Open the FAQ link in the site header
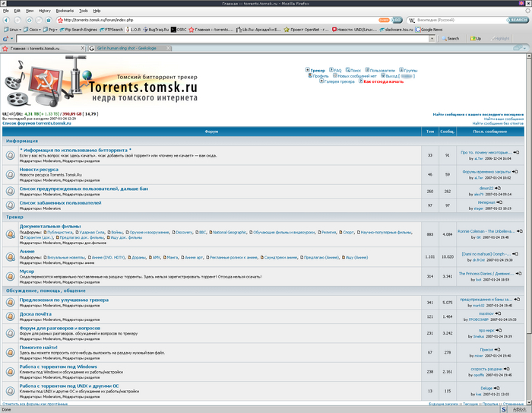The image size is (532, 413). [337, 71]
